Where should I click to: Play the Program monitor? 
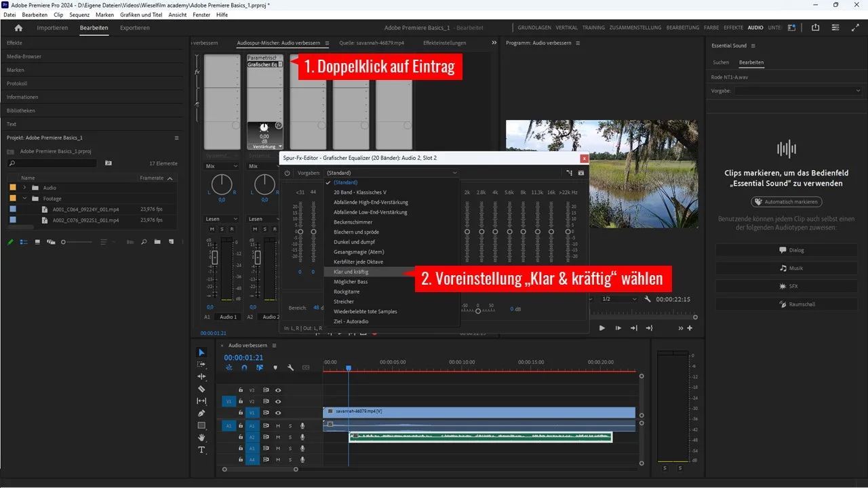[x=601, y=328]
